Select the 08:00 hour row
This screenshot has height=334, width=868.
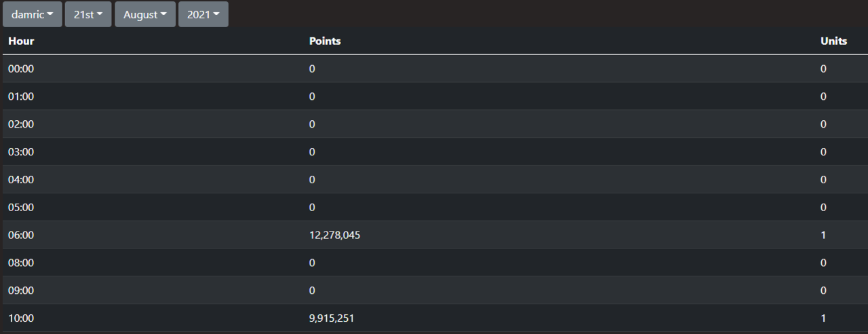pyautogui.click(x=21, y=263)
